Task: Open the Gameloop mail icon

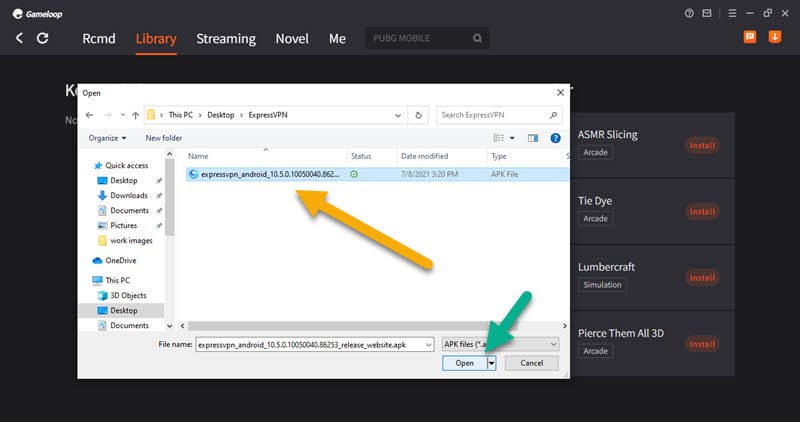Action: coord(707,13)
